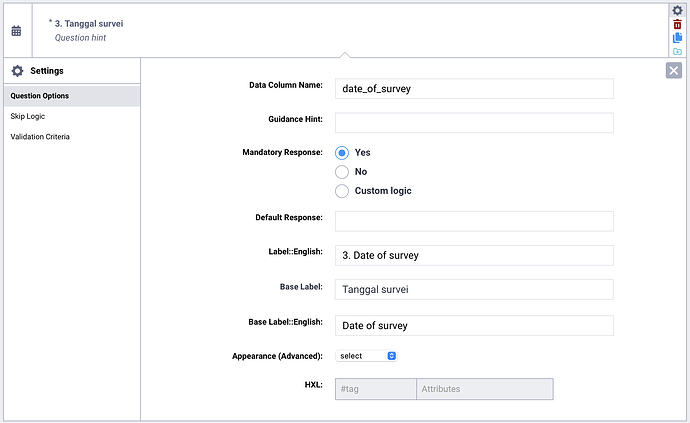Click the Data Column Name field
The height and width of the screenshot is (423, 690).
point(474,89)
